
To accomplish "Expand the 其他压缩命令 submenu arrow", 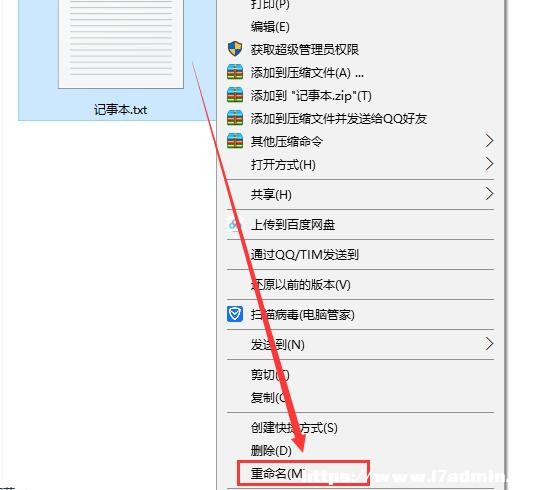I will pyautogui.click(x=490, y=140).
